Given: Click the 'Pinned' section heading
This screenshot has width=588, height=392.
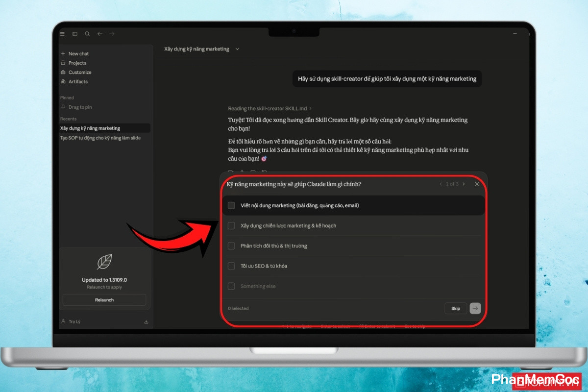Looking at the screenshot, I should pos(67,98).
